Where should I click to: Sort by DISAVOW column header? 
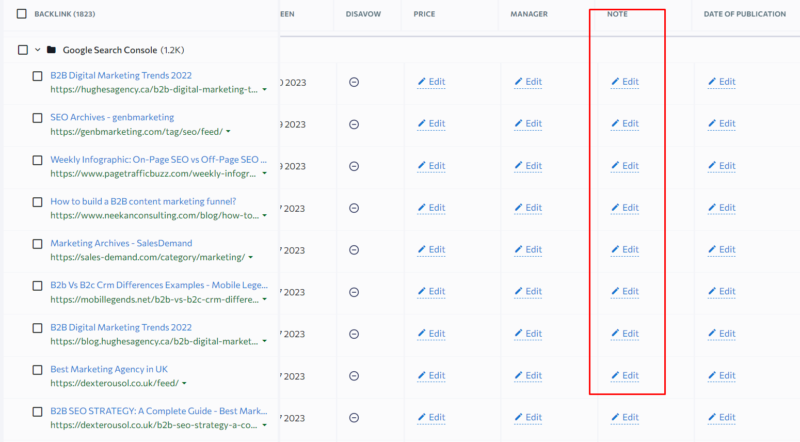coord(363,14)
